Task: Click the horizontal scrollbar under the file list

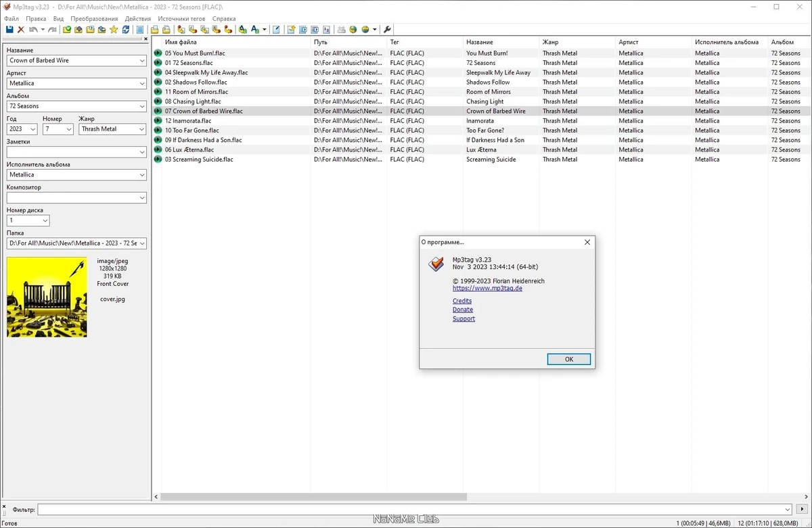Action: tap(314, 496)
